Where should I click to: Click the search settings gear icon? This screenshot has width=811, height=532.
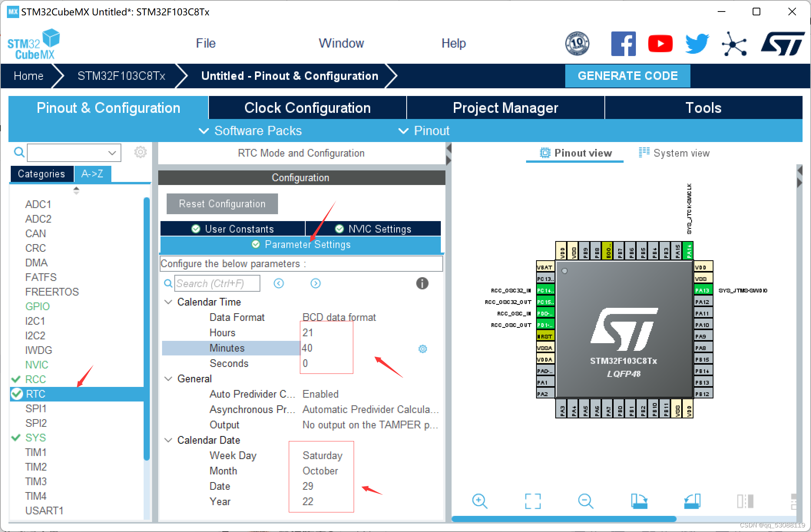pos(140,152)
